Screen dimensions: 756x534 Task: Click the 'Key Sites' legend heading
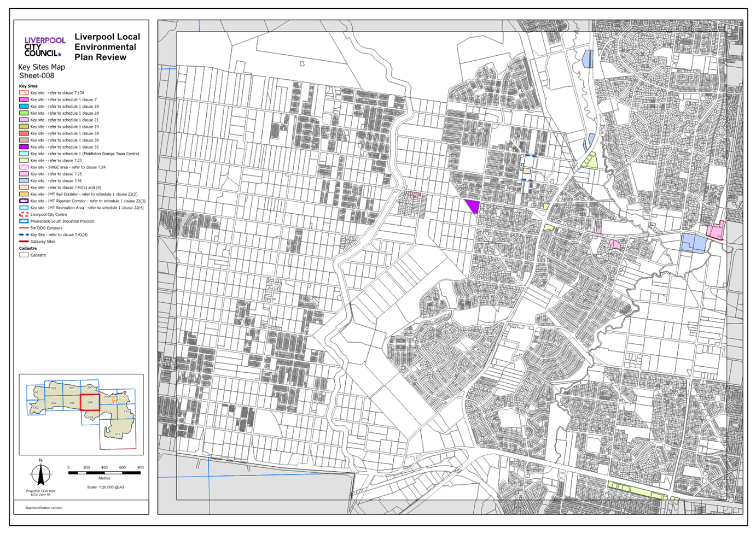tap(28, 86)
